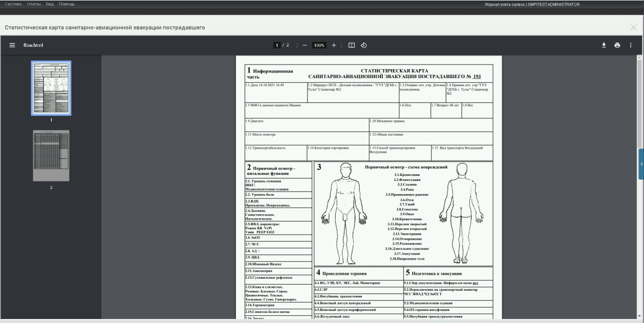Download the document
644x323 pixels.
(604, 45)
